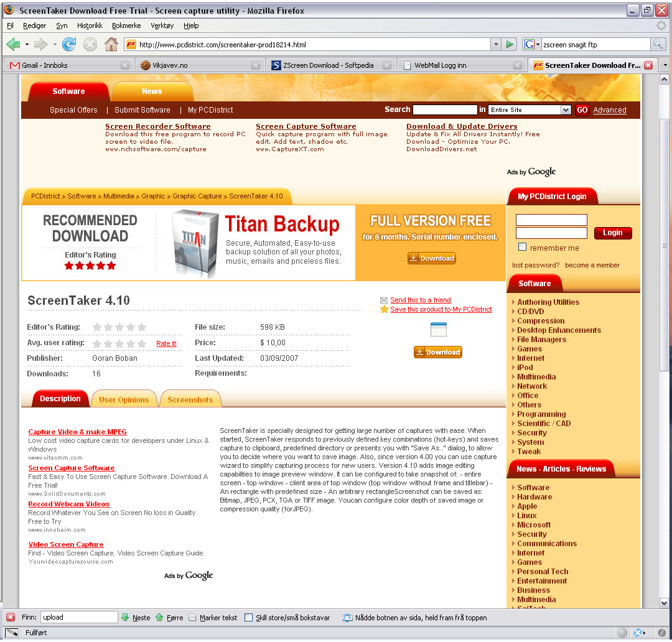Open the list all tabs dropdown arrow
The height and width of the screenshot is (642, 672).
tap(665, 65)
